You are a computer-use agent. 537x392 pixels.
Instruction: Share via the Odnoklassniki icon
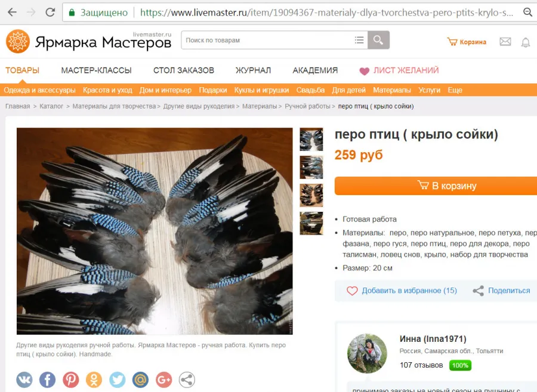pos(94,379)
